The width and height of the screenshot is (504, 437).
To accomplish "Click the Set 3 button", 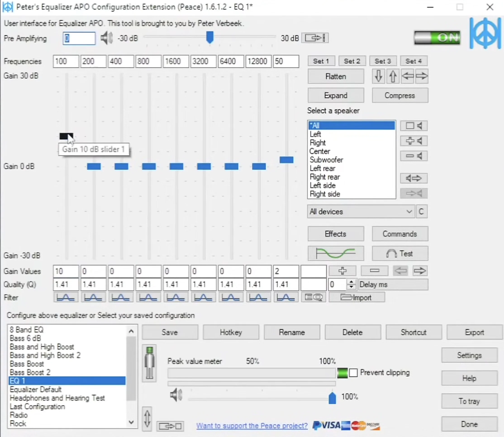I will [x=383, y=61].
